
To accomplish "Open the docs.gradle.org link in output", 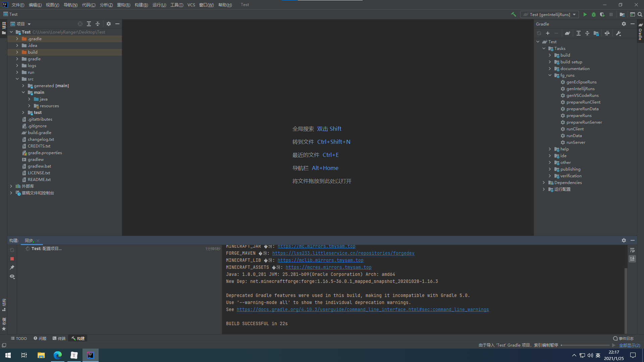I will [x=362, y=309].
